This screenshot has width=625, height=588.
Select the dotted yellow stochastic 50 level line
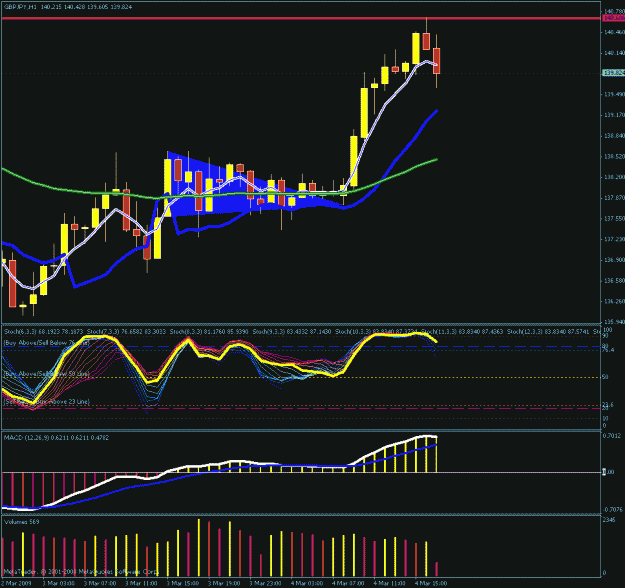301,377
